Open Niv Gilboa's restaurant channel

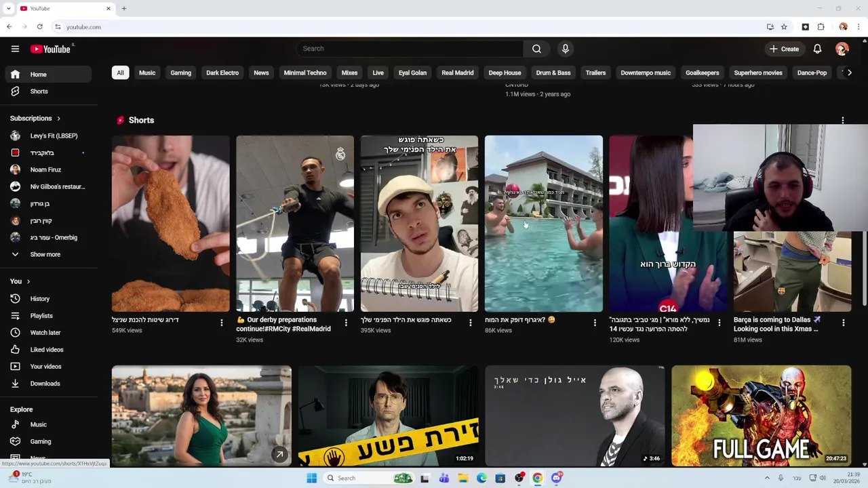tap(47, 187)
